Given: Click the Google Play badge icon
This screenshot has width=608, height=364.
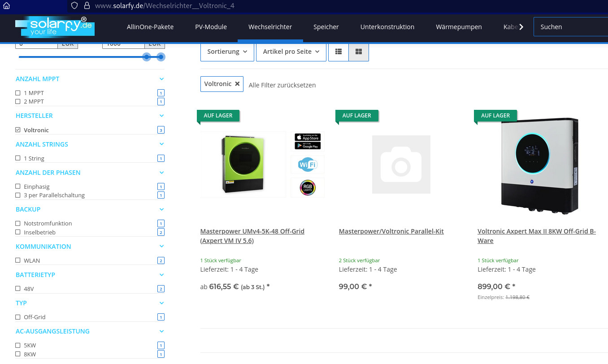Looking at the screenshot, I should (308, 146).
